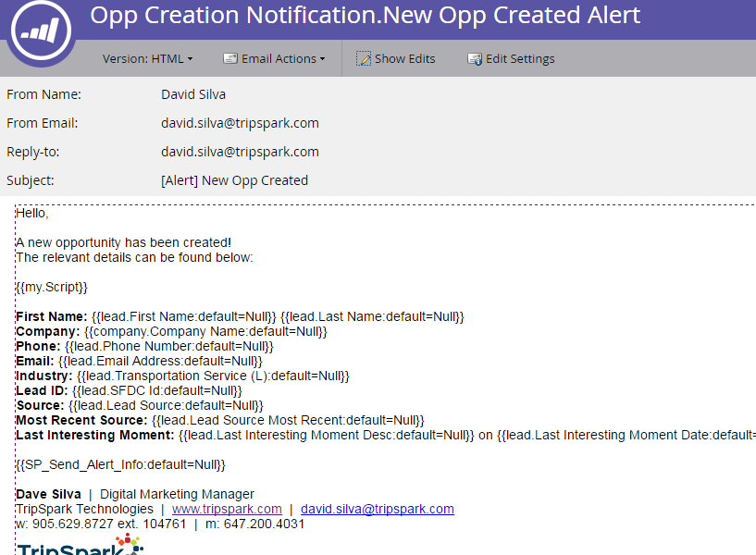Click the Lead ID SFDC Id token
The height and width of the screenshot is (555, 756).
[129, 390]
